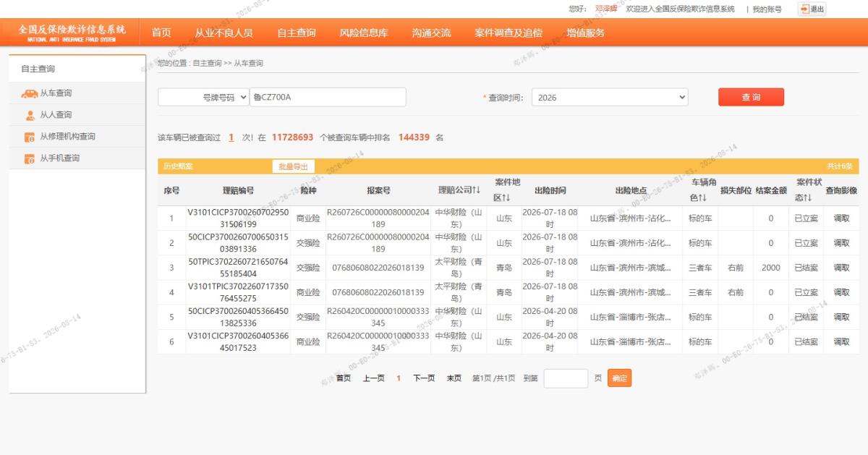Click total queried vehicles 11728693

tap(292, 137)
